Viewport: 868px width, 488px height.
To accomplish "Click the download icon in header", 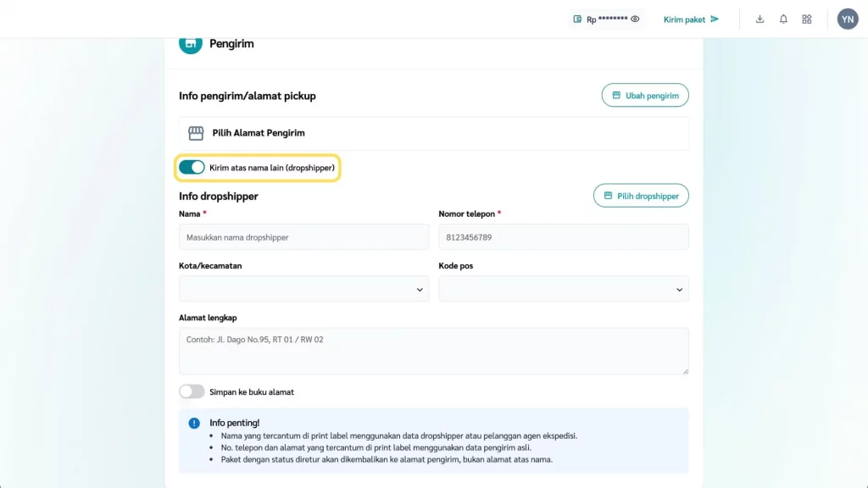I will 759,19.
